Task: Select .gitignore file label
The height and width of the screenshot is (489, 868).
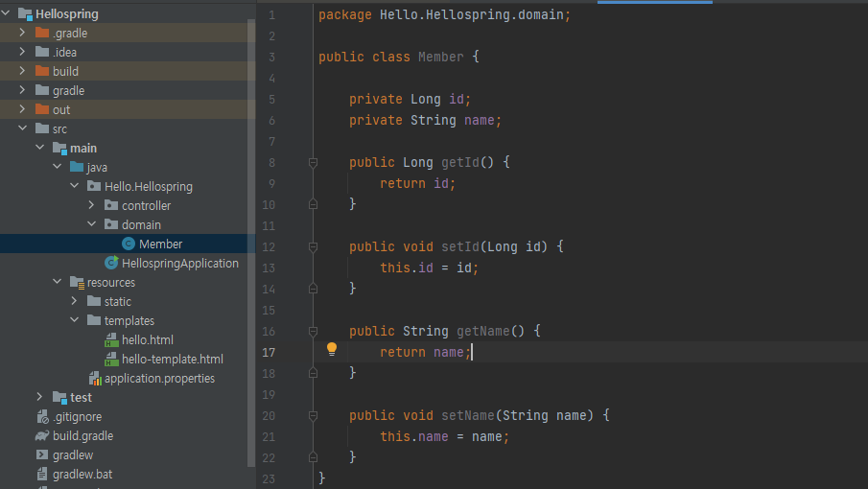Action: [77, 416]
